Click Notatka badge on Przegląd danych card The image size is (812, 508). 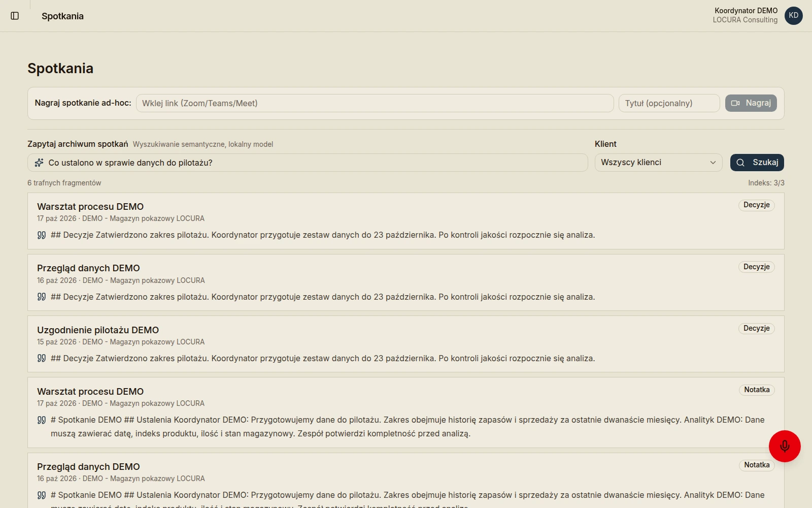pos(757,465)
